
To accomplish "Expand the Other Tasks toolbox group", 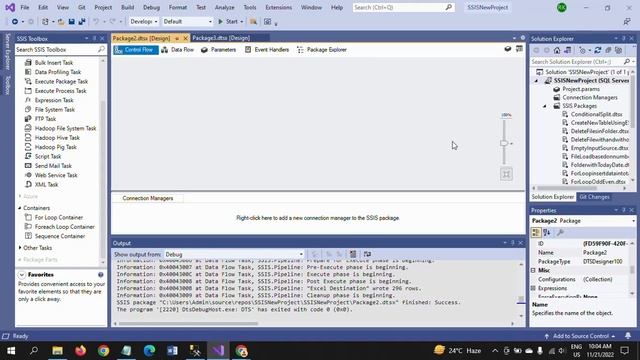I will pos(20,248).
